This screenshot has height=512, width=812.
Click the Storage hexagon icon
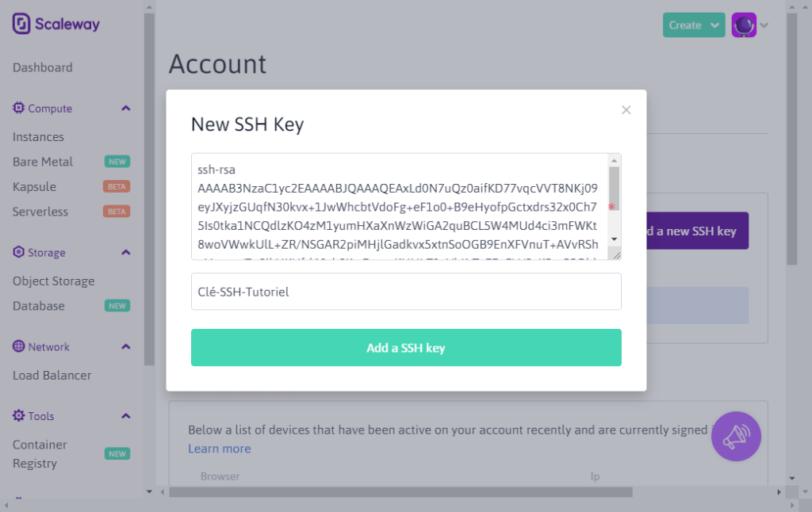pos(19,252)
